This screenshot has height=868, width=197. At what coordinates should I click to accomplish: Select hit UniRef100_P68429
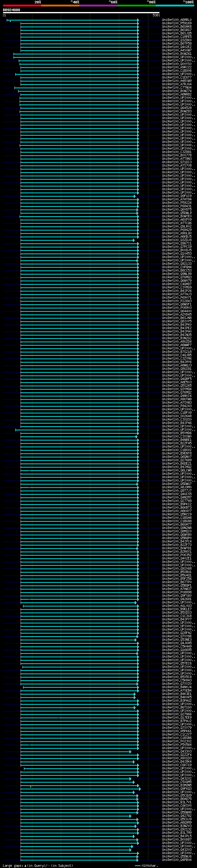point(177,230)
